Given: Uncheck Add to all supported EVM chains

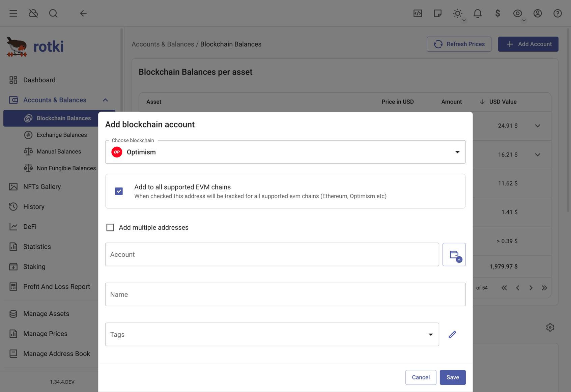Looking at the screenshot, I should pyautogui.click(x=119, y=191).
